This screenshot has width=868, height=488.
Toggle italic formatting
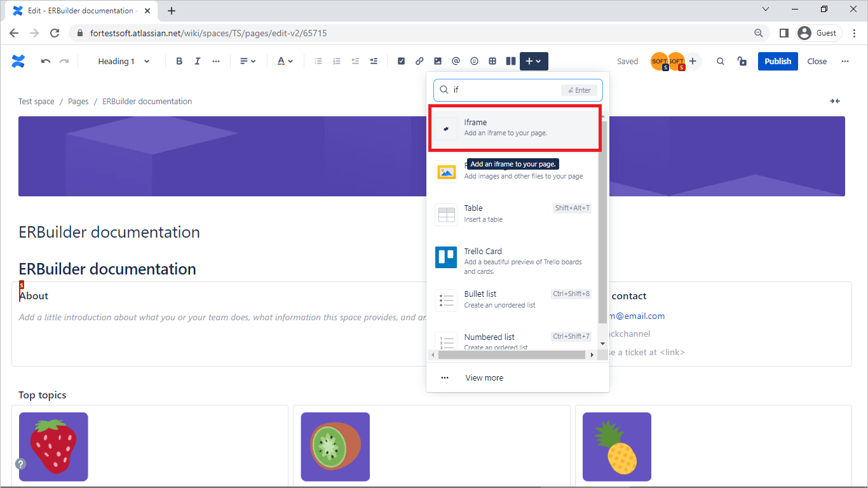[198, 61]
